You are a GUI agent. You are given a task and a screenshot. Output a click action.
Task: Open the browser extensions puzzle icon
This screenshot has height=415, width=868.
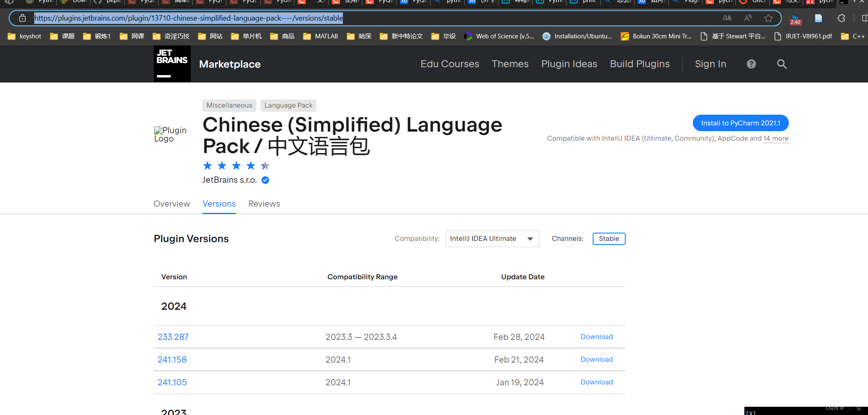[x=841, y=18]
